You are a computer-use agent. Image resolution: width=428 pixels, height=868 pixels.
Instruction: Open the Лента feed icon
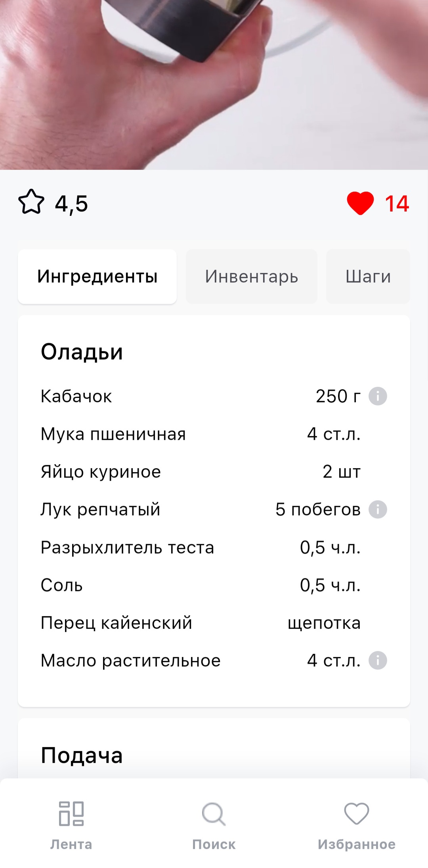pos(71,813)
